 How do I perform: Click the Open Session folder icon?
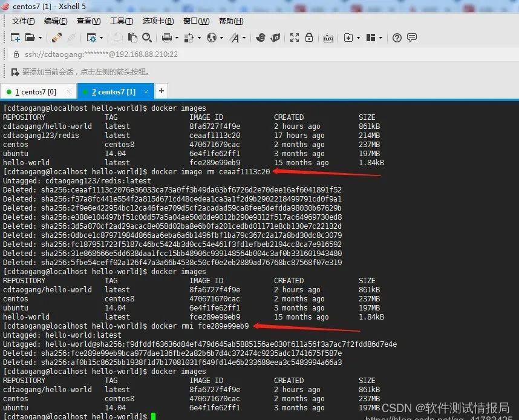pyautogui.click(x=30, y=38)
